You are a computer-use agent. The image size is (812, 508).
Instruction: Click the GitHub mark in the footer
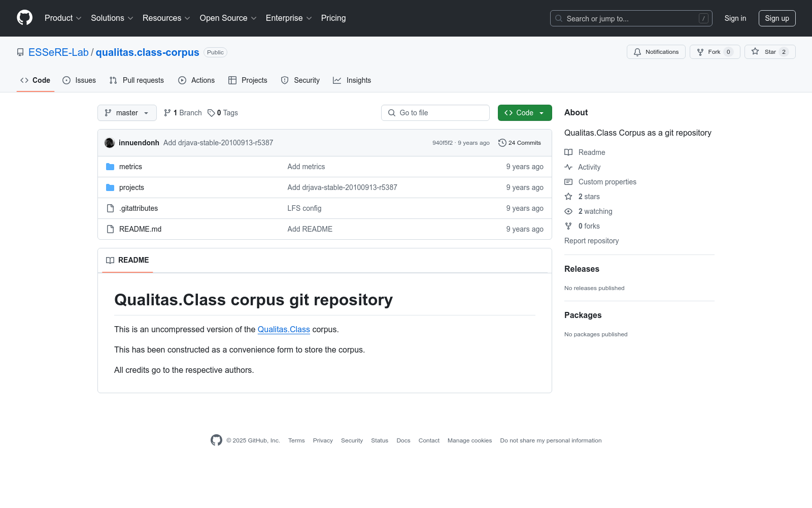[216, 440]
